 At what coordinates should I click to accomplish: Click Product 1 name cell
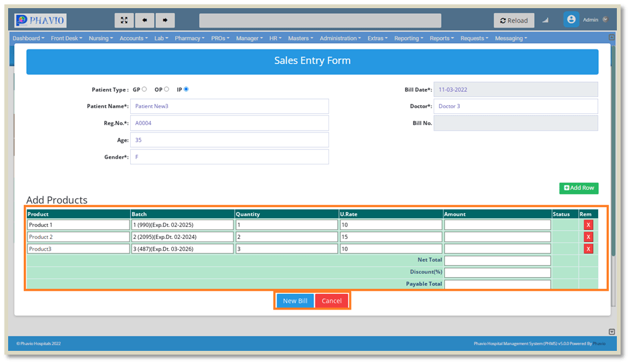[x=78, y=225]
